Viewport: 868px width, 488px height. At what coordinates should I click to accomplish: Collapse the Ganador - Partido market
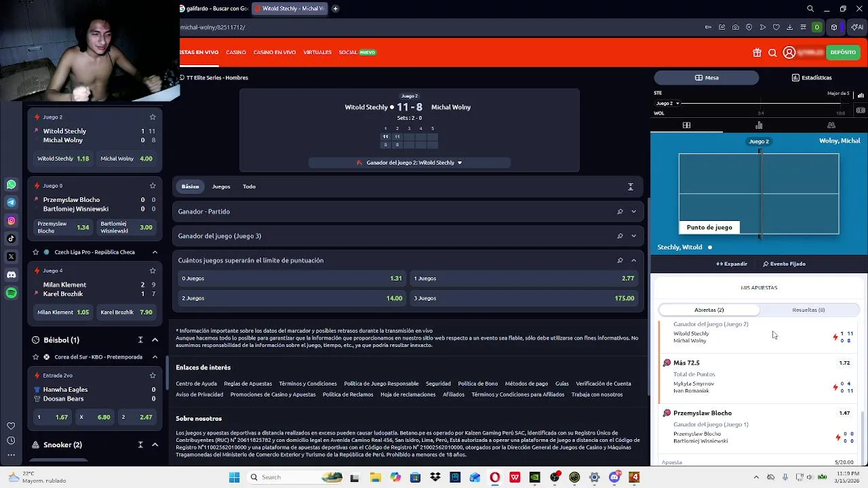pyautogui.click(x=633, y=211)
